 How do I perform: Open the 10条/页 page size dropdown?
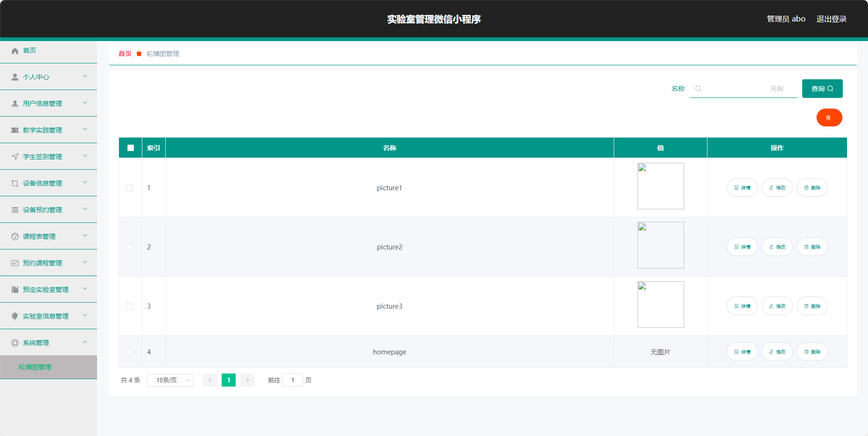point(170,381)
